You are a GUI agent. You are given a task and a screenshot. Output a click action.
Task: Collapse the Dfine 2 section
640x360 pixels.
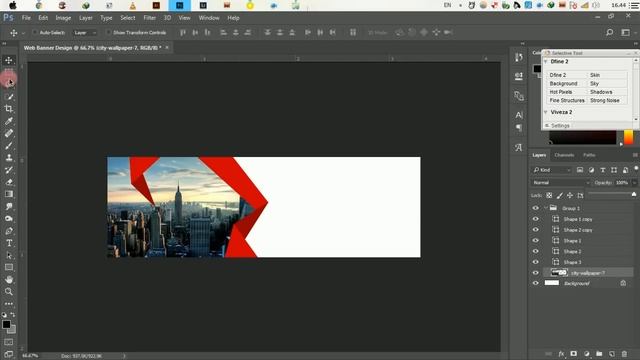point(546,62)
